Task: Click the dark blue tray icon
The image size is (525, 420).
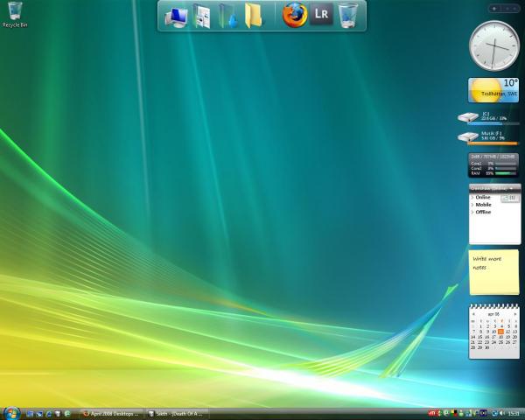Action: pos(484,413)
